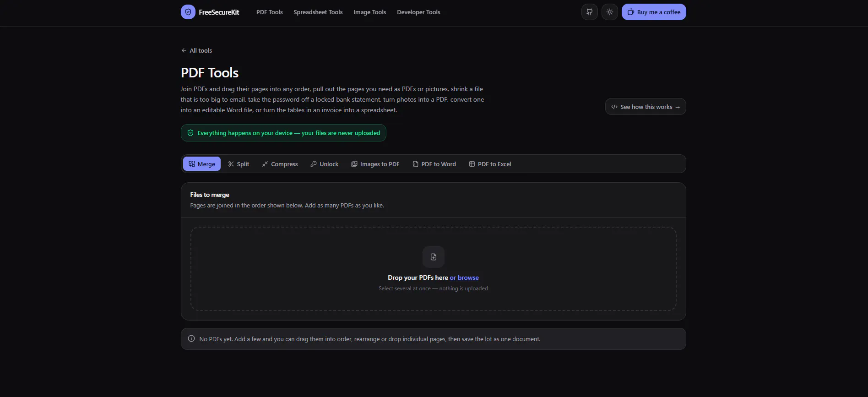Click the 'Pages are joined in the order' text

pos(287,205)
